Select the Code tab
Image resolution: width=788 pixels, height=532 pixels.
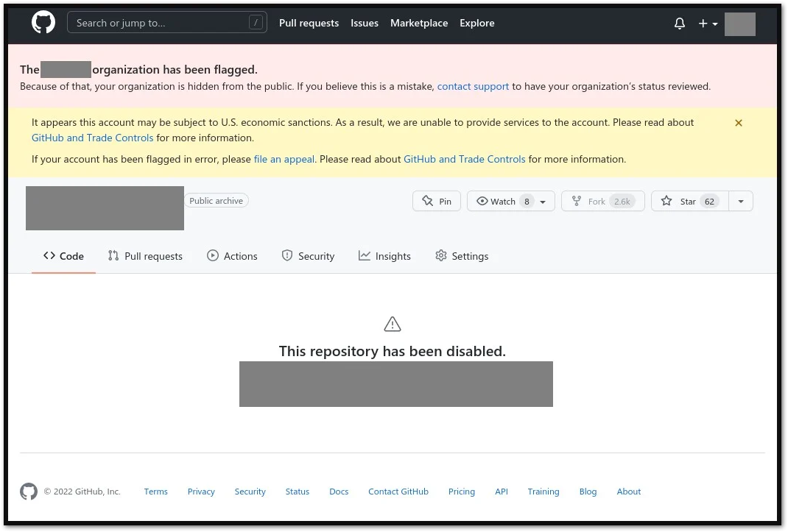63,256
